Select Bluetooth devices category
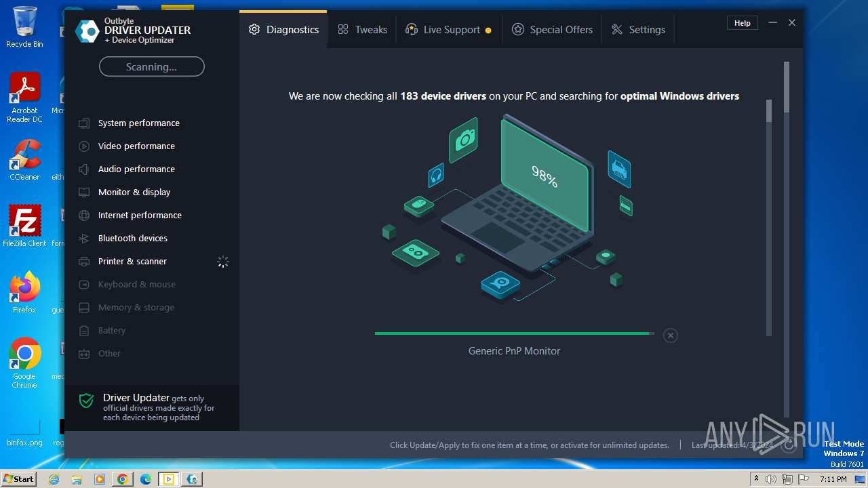This screenshot has width=868, height=488. tap(152, 239)
